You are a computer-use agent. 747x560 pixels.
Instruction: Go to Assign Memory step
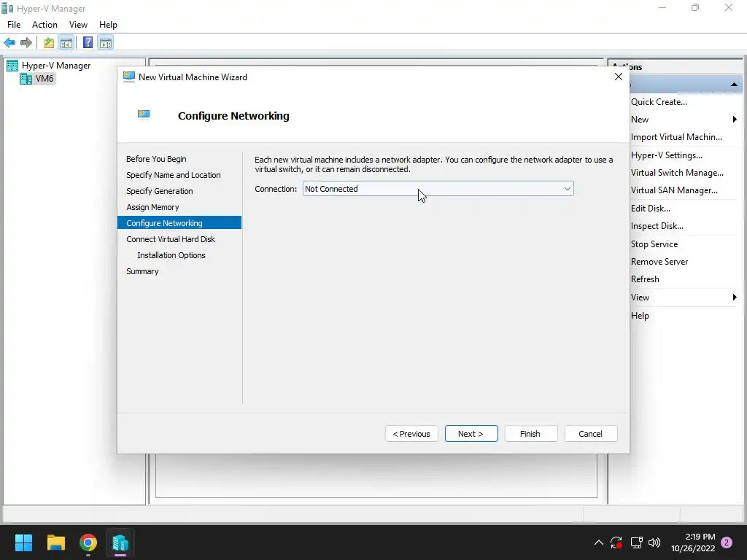[152, 207]
